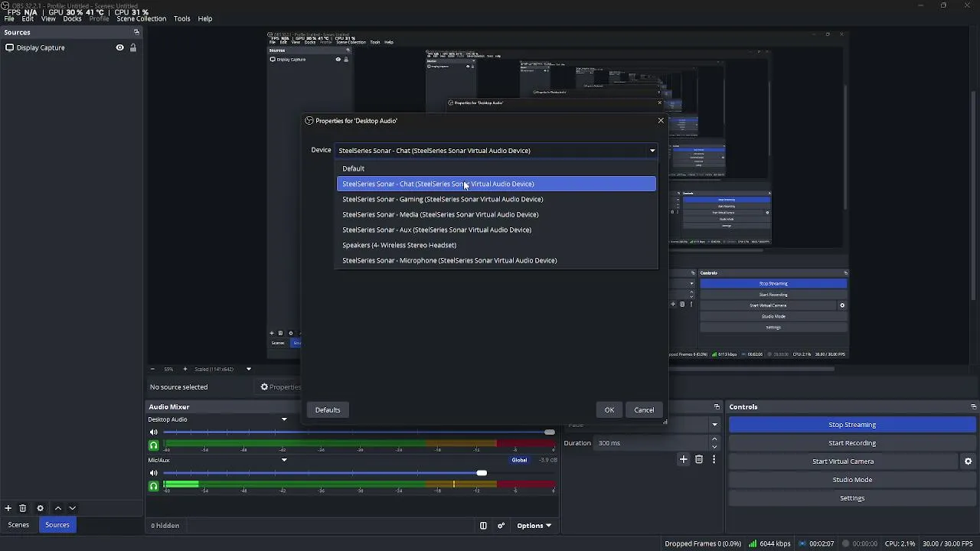
Task: Cancel the Desktop Audio properties dialog
Action: tap(644, 410)
